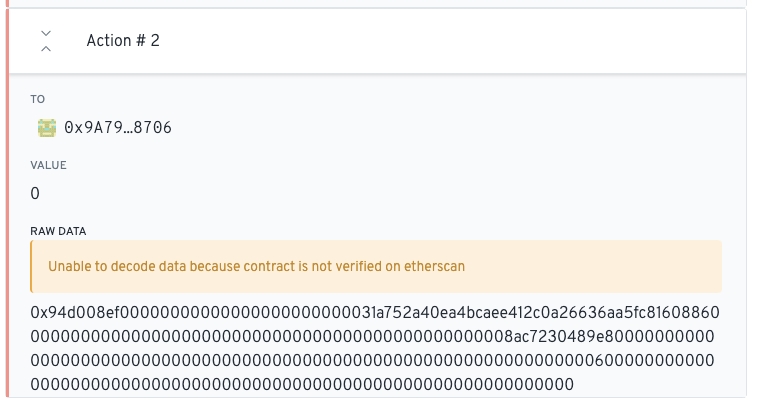Click the warning banner's orange left edge
The image size is (759, 406).
33,266
